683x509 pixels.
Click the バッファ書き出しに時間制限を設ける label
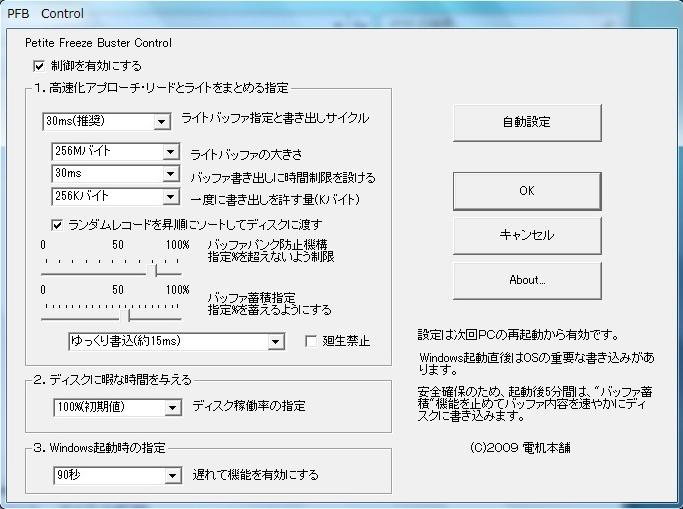click(283, 177)
